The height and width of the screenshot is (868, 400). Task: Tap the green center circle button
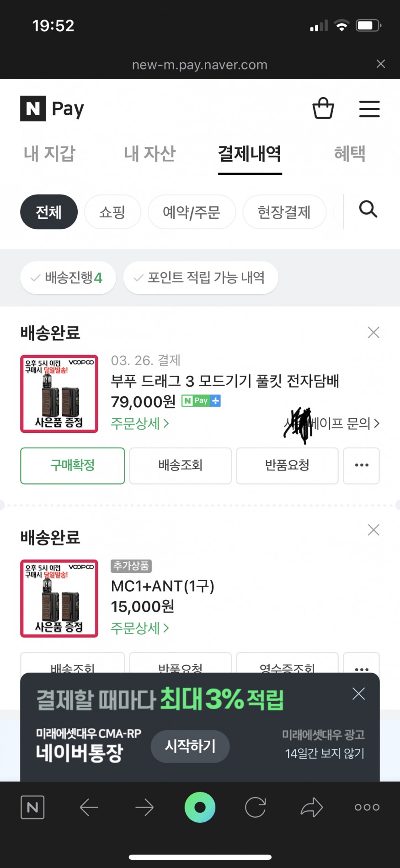pos(200,807)
